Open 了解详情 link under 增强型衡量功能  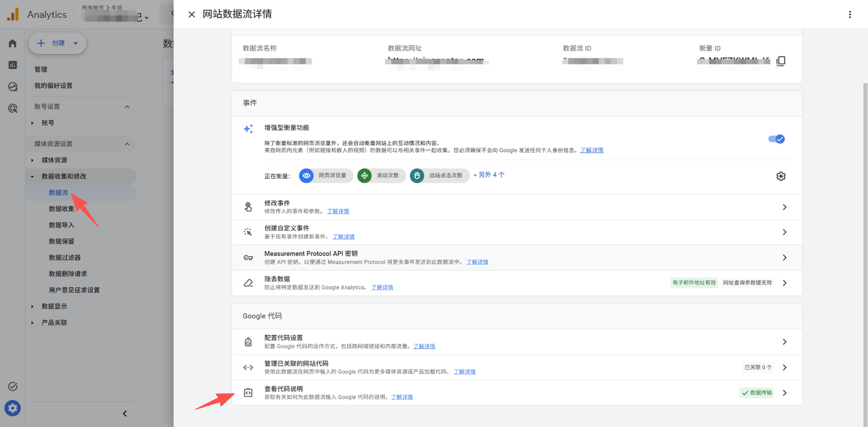point(591,150)
